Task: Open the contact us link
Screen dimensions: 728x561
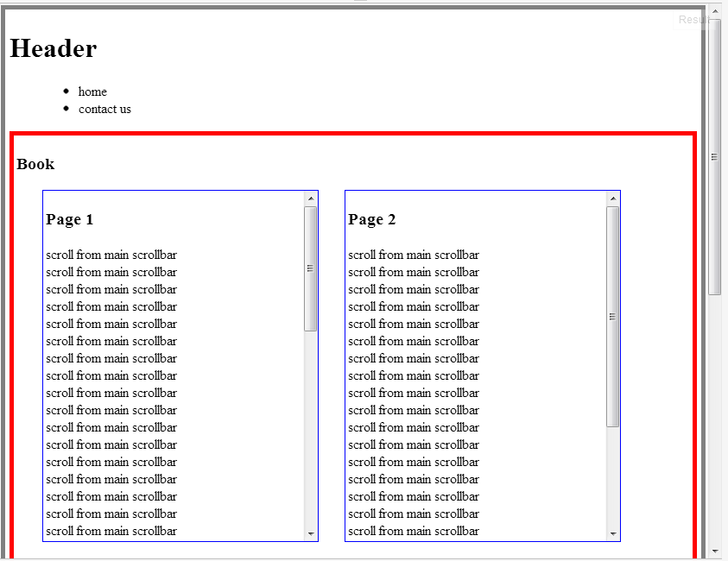Action: 104,109
